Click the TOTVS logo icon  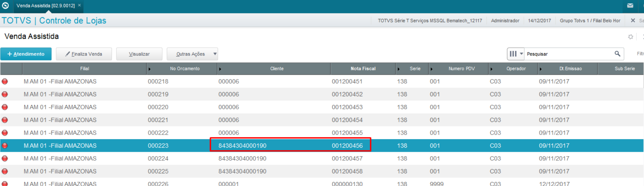[5, 5]
